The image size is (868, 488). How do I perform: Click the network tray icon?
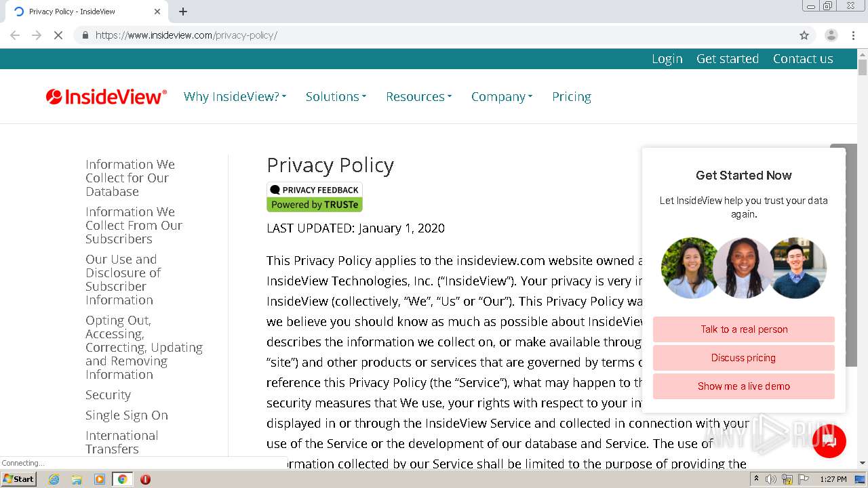[x=787, y=479]
